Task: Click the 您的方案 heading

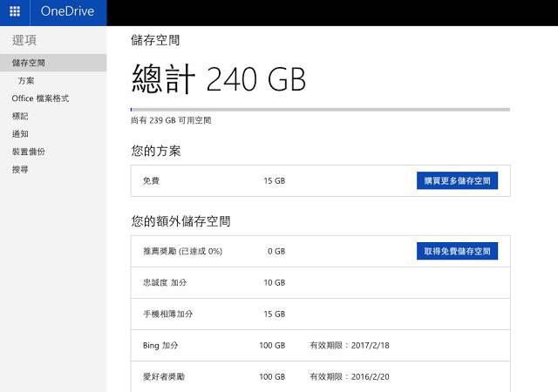Action: point(156,151)
